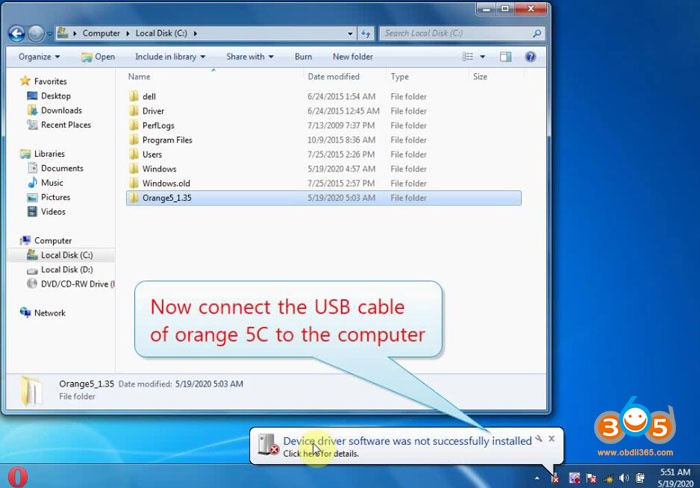Click Burn in the toolbar

pos(303,57)
